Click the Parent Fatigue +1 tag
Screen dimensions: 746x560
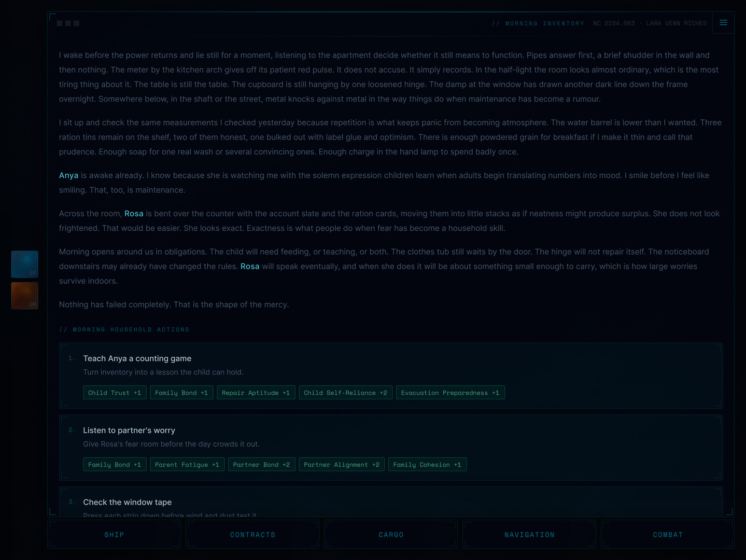tap(187, 465)
